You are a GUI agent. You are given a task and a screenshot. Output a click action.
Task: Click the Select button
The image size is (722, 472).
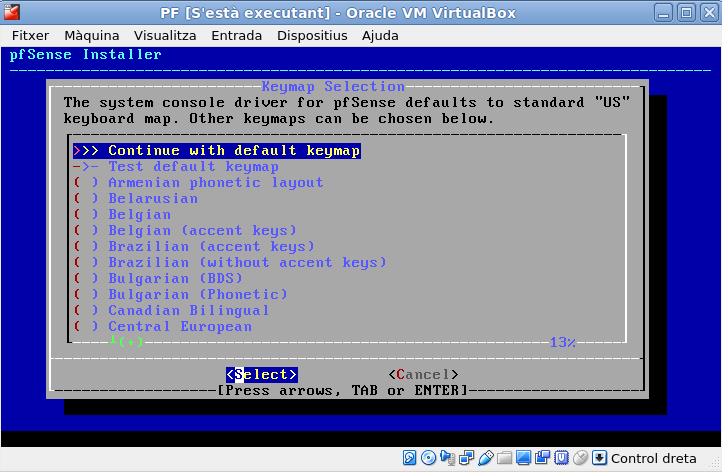[x=262, y=374]
